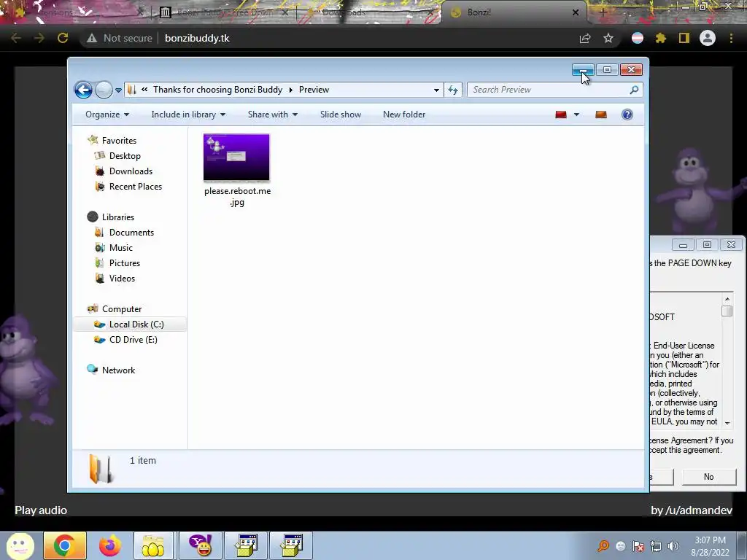The width and height of the screenshot is (747, 560).
Task: Open the browser profile avatar
Action: click(708, 38)
